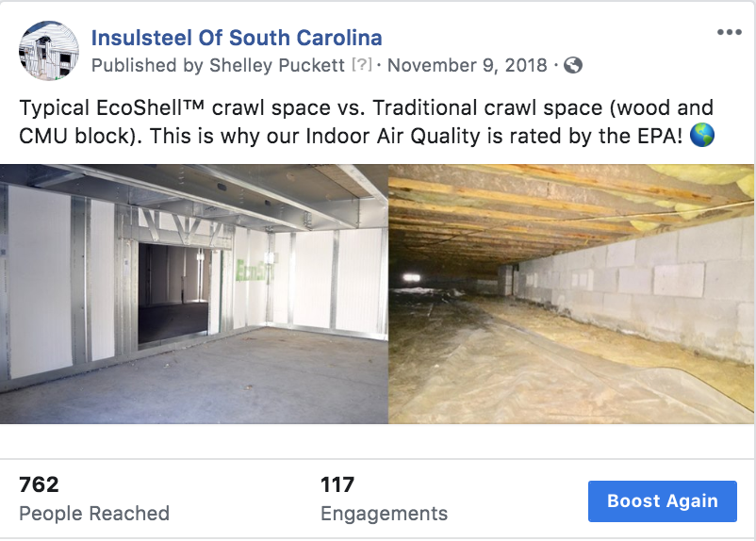The image size is (756, 541).
Task: Click the dark opening in the steel wall
Action: 173,292
